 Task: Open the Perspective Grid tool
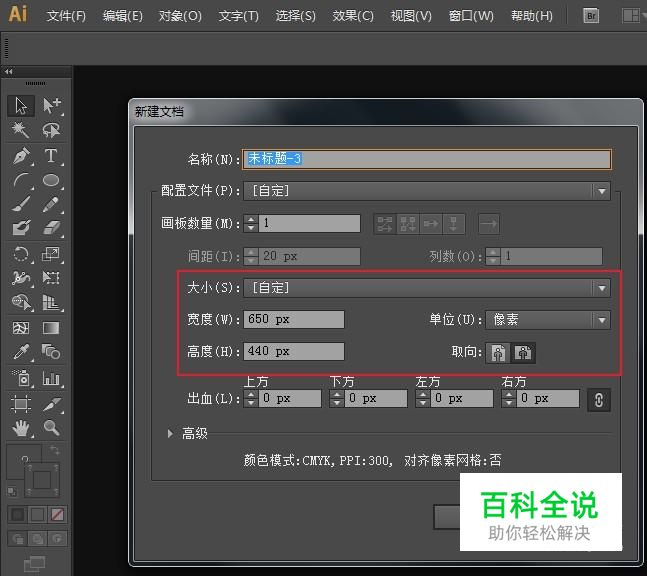[x=51, y=302]
